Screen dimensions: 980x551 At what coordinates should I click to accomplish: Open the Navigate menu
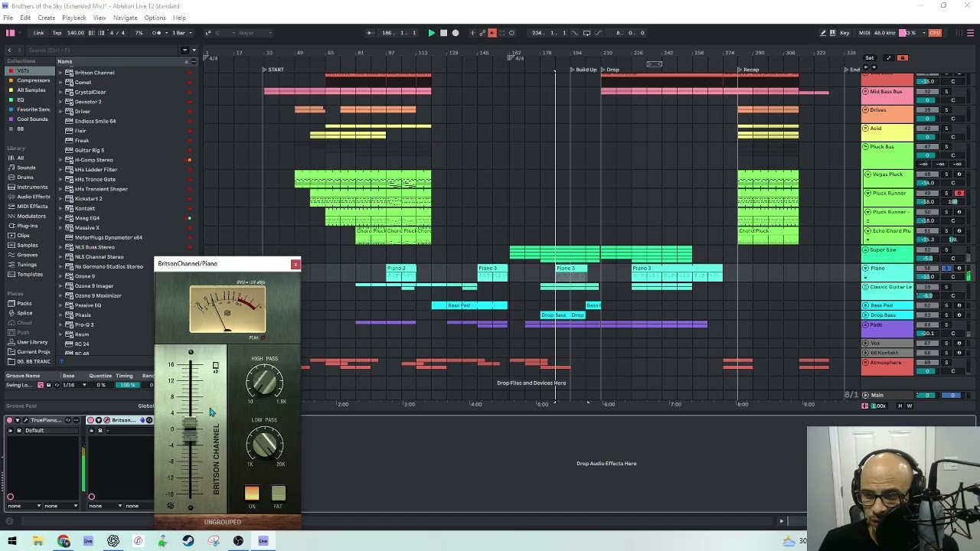pyautogui.click(x=125, y=18)
